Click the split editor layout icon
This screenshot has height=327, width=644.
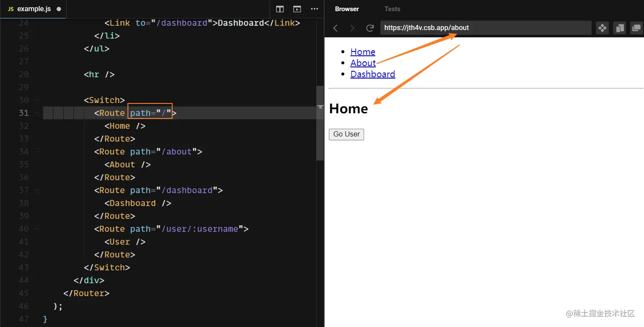click(x=280, y=9)
